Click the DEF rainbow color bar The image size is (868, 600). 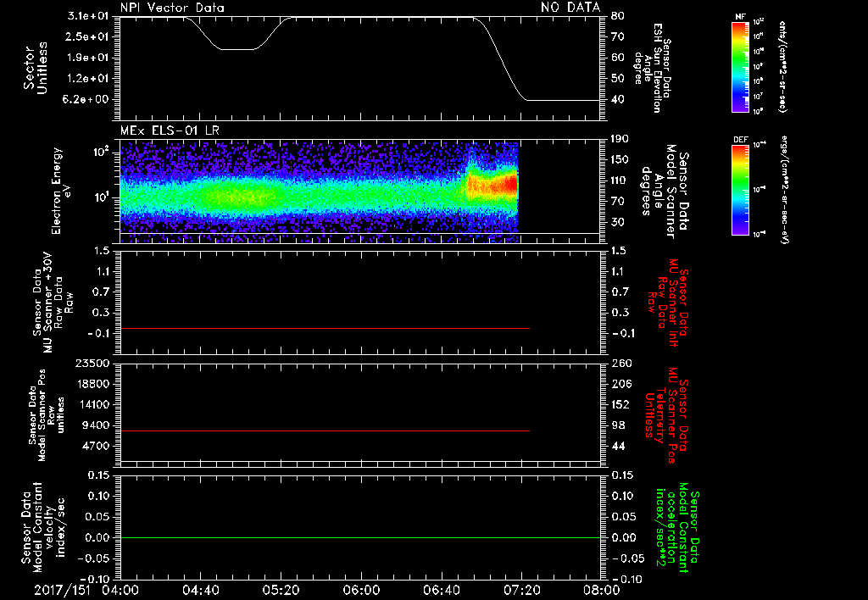tap(740, 190)
